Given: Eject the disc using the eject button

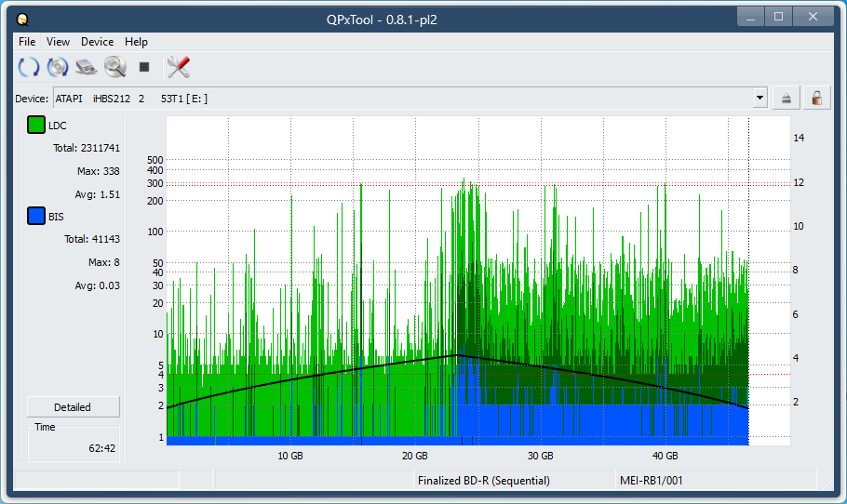Looking at the screenshot, I should coord(786,99).
